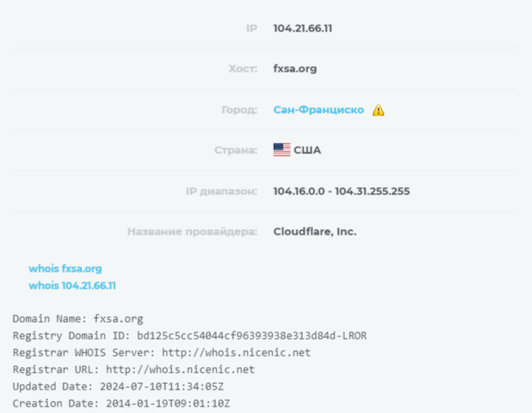Viewport: 532px width, 413px height.
Task: Click the IP value 104.21.66.11 in the table
Action: 303,28
